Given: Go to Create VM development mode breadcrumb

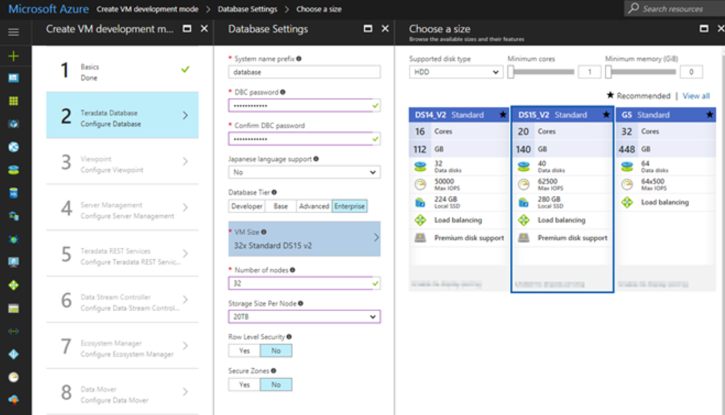Looking at the screenshot, I should (147, 9).
